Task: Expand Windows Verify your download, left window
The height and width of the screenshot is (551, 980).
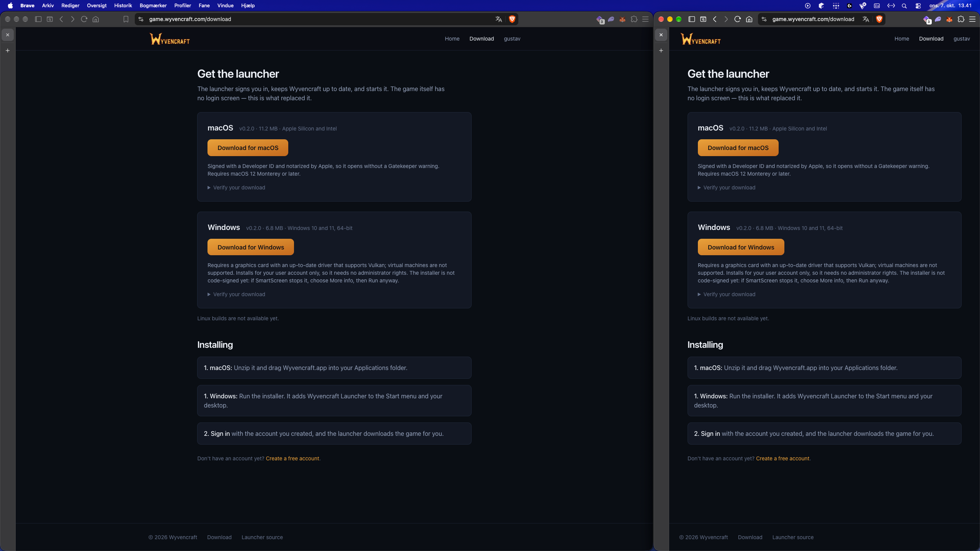Action: (x=236, y=294)
